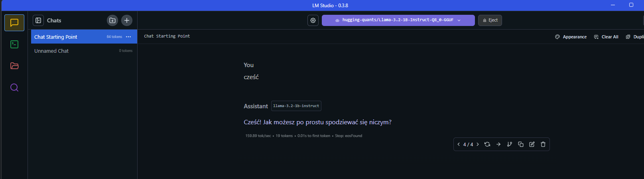Select Chat Starting Point conversation
Image resolution: width=644 pixels, height=179 pixels.
click(x=84, y=37)
